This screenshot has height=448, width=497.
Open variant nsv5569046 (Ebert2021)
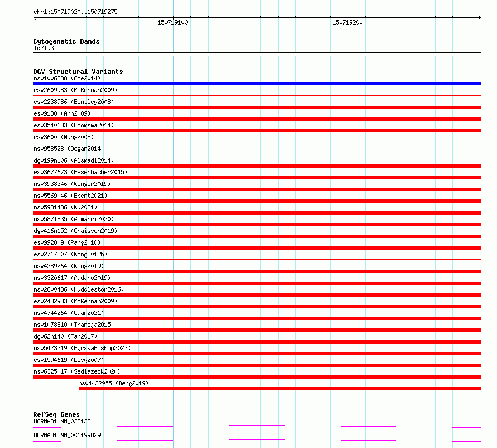(x=70, y=196)
